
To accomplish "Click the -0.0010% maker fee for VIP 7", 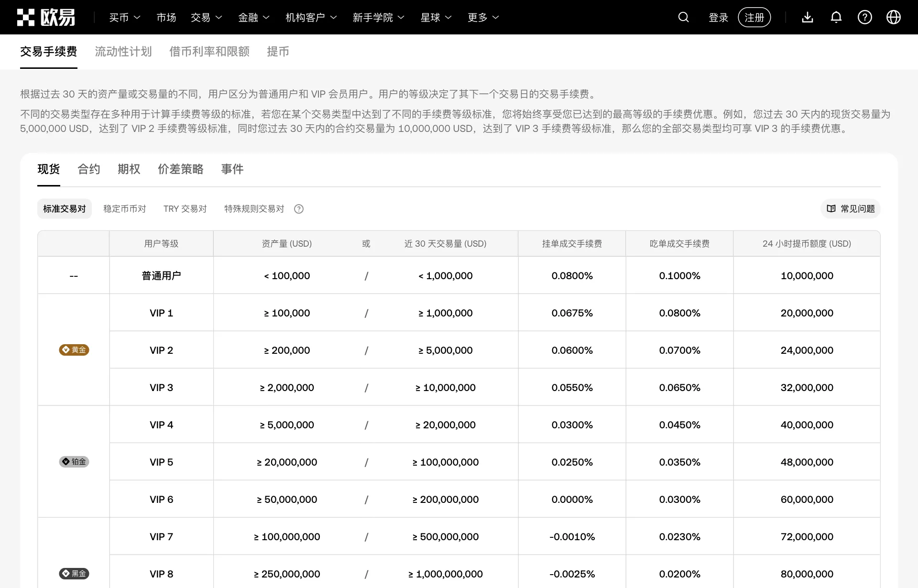I will 572,537.
